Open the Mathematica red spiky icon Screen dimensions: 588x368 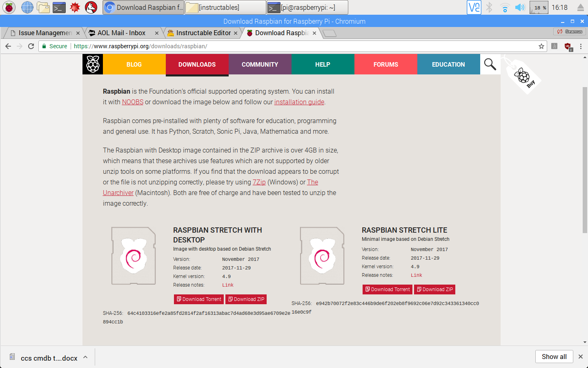[x=75, y=7]
